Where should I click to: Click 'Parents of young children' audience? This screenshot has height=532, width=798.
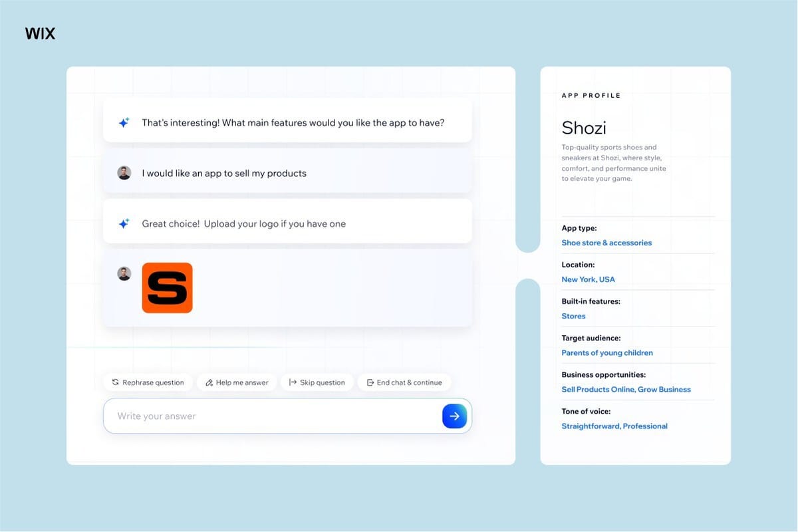tap(607, 352)
